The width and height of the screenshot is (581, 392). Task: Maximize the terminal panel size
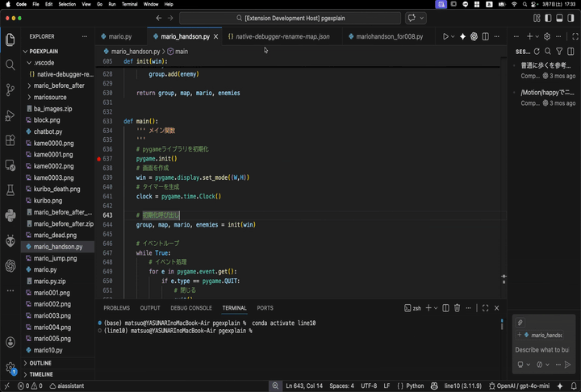tap(485, 308)
